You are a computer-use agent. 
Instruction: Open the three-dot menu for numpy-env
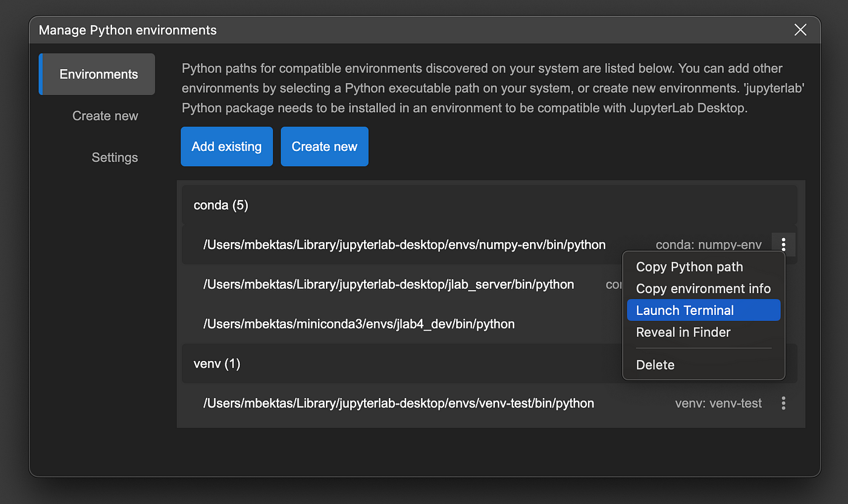tap(783, 245)
